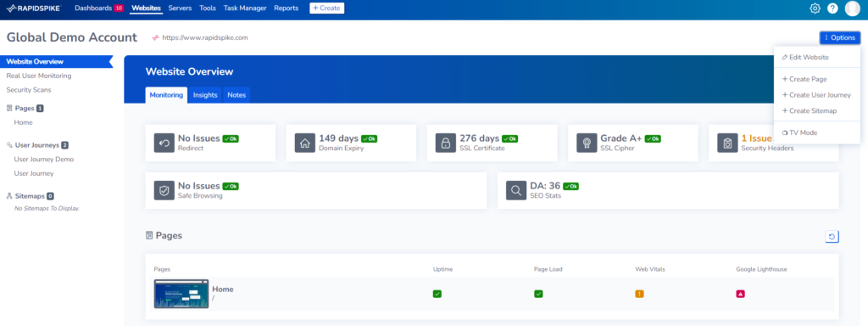
Task: Switch to the Notes tab
Action: pyautogui.click(x=236, y=95)
